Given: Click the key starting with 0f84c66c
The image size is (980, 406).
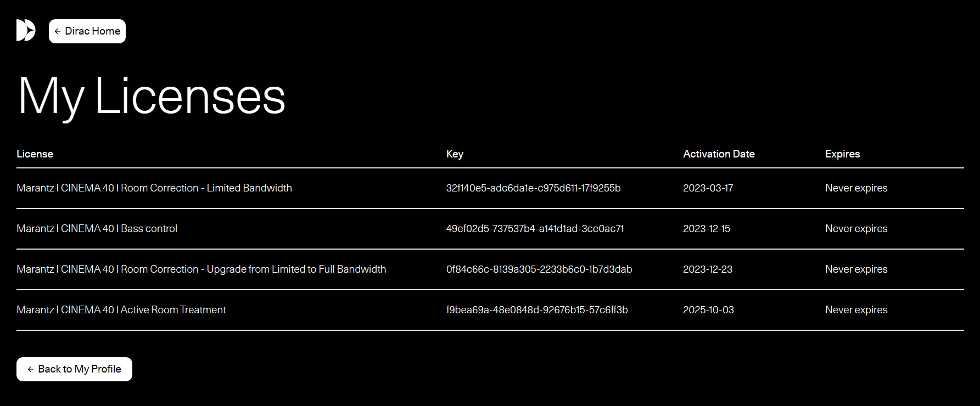Looking at the screenshot, I should coord(539,269).
